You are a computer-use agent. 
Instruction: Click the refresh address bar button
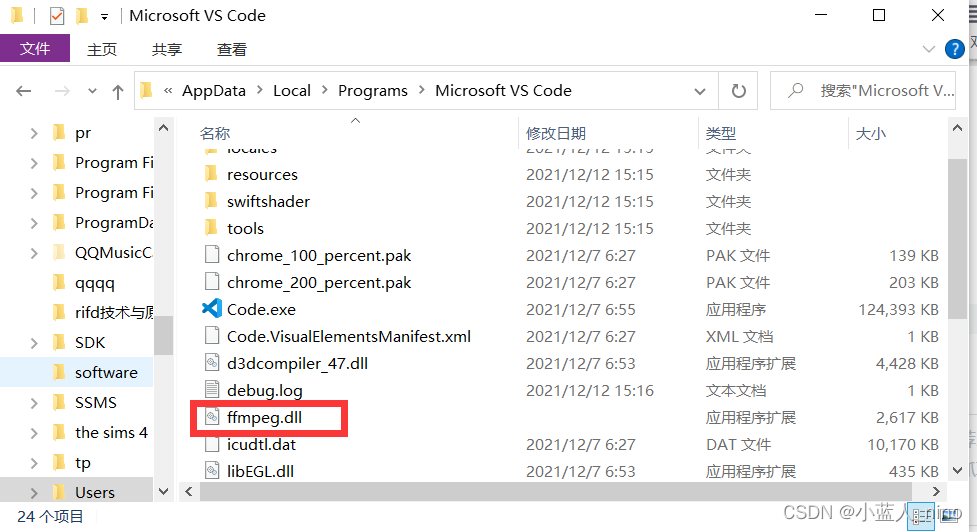pos(738,91)
